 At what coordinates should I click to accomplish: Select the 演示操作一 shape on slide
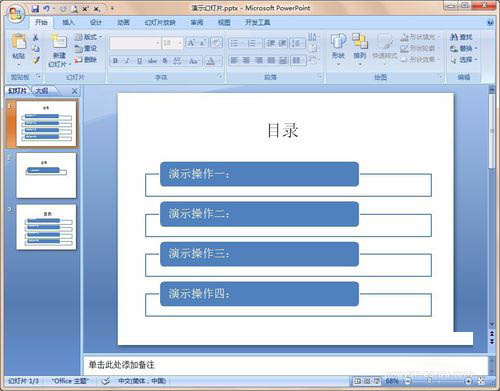259,174
